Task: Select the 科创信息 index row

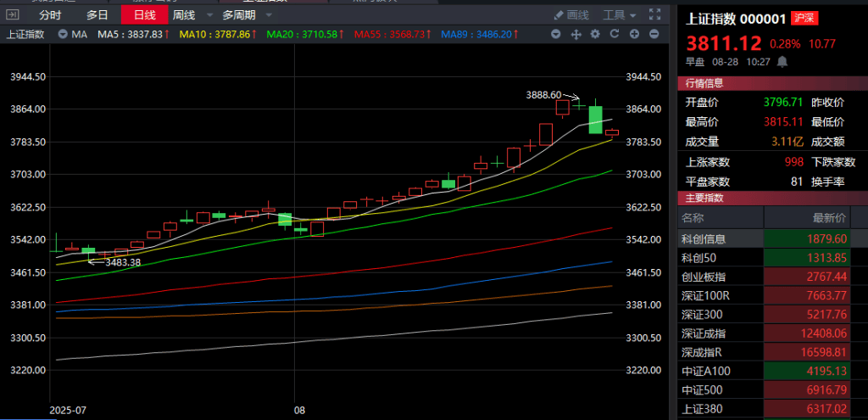Action: coord(773,238)
